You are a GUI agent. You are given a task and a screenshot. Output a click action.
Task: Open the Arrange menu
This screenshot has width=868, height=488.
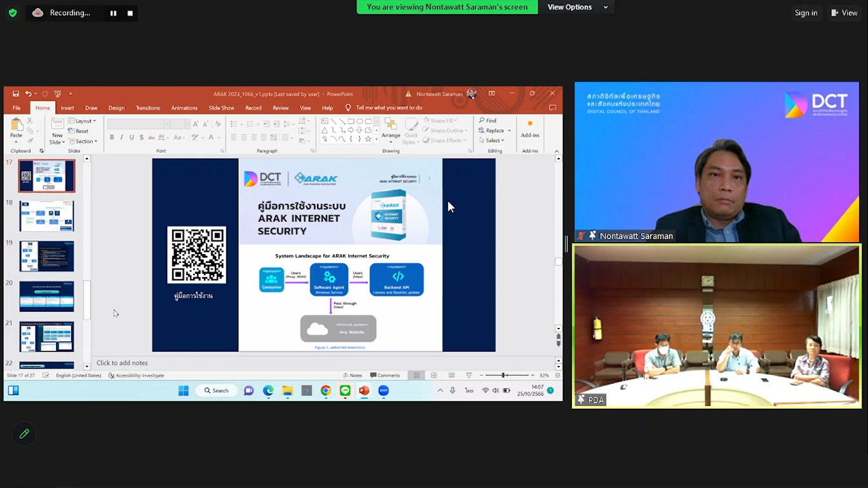391,129
